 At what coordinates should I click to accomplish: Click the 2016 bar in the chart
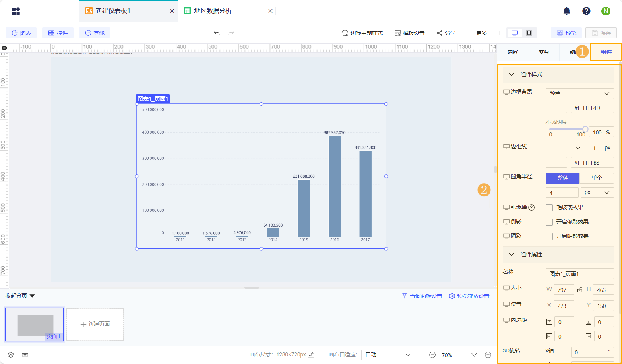(335, 186)
